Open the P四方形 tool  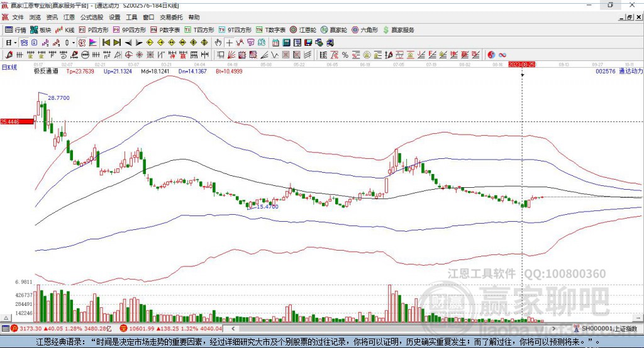coord(93,30)
